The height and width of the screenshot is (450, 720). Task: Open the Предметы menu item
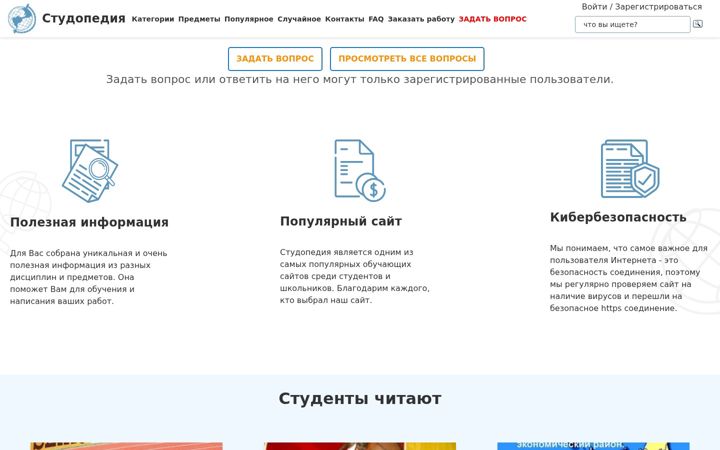(199, 19)
